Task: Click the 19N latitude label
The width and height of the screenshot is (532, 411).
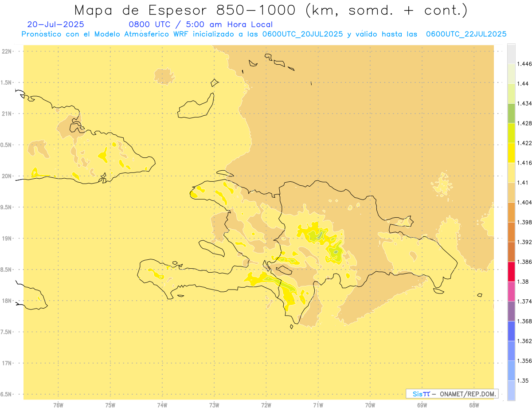Action: tap(7, 239)
